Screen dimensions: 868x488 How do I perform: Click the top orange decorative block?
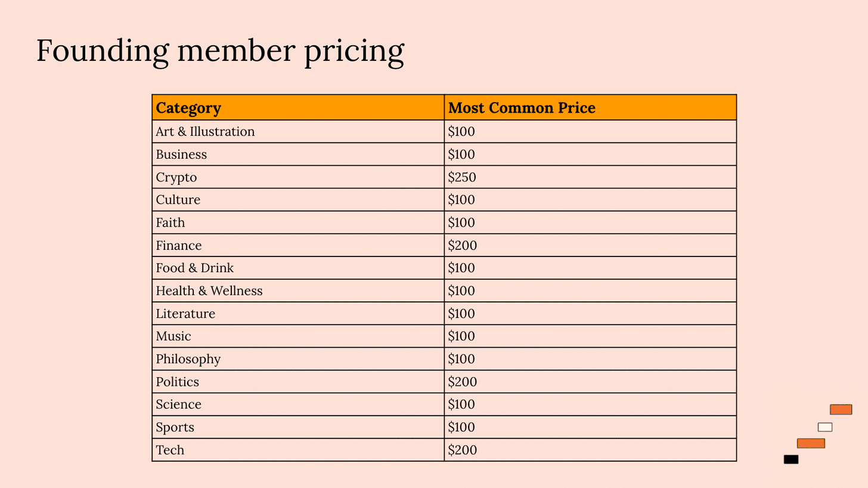point(841,409)
